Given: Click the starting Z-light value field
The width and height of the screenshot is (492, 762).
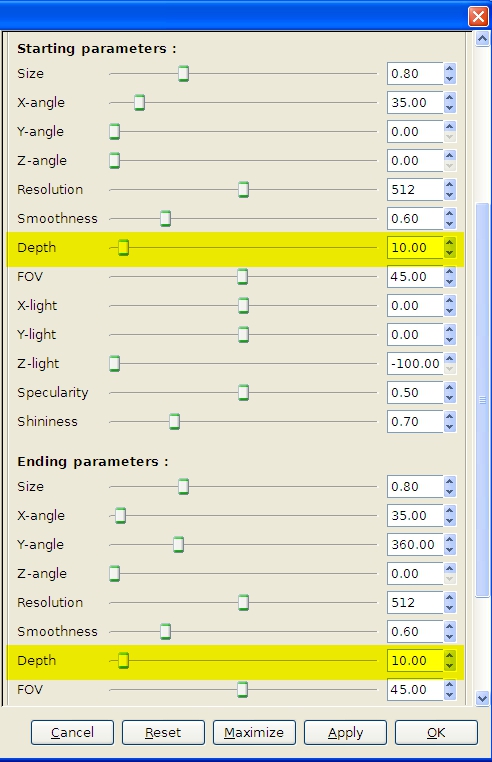Looking at the screenshot, I should (415, 364).
